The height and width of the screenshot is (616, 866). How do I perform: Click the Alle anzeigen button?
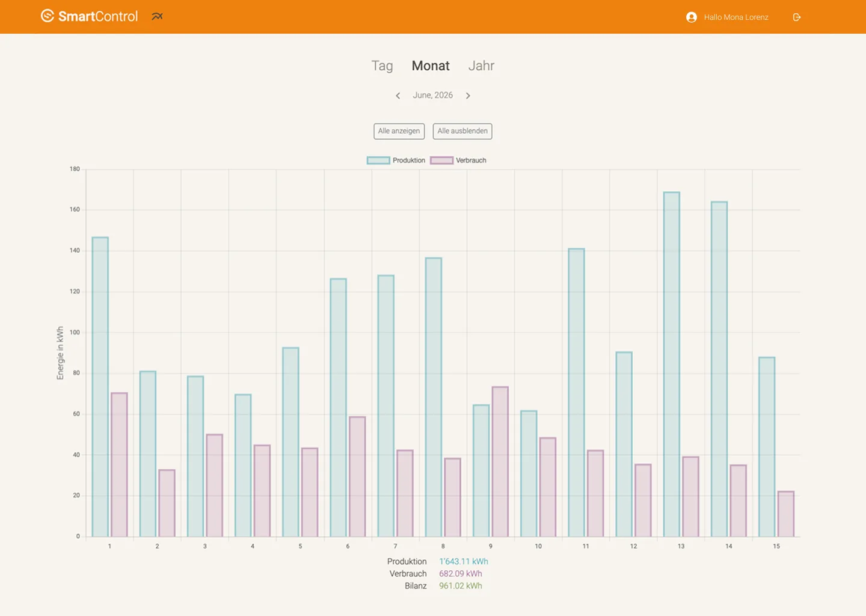399,131
